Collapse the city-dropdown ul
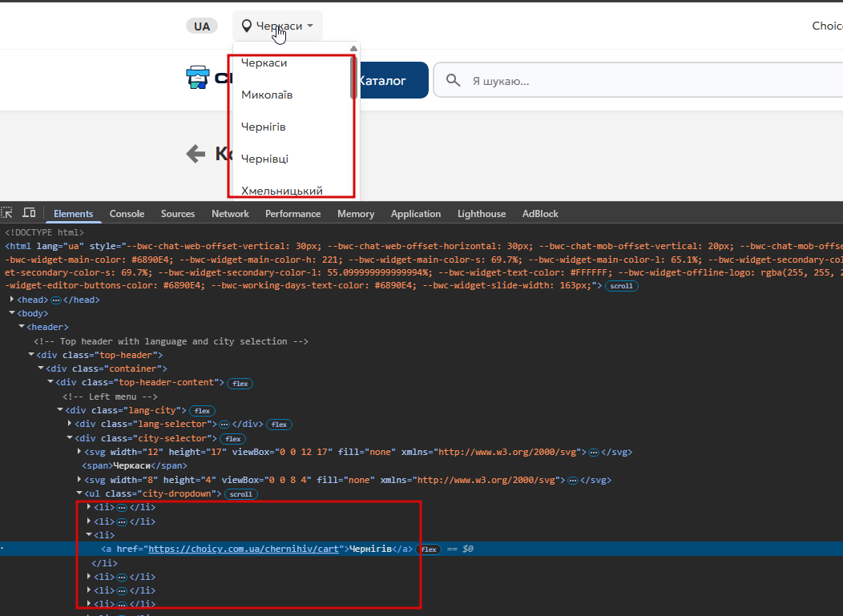The width and height of the screenshot is (843, 616). coord(79,493)
